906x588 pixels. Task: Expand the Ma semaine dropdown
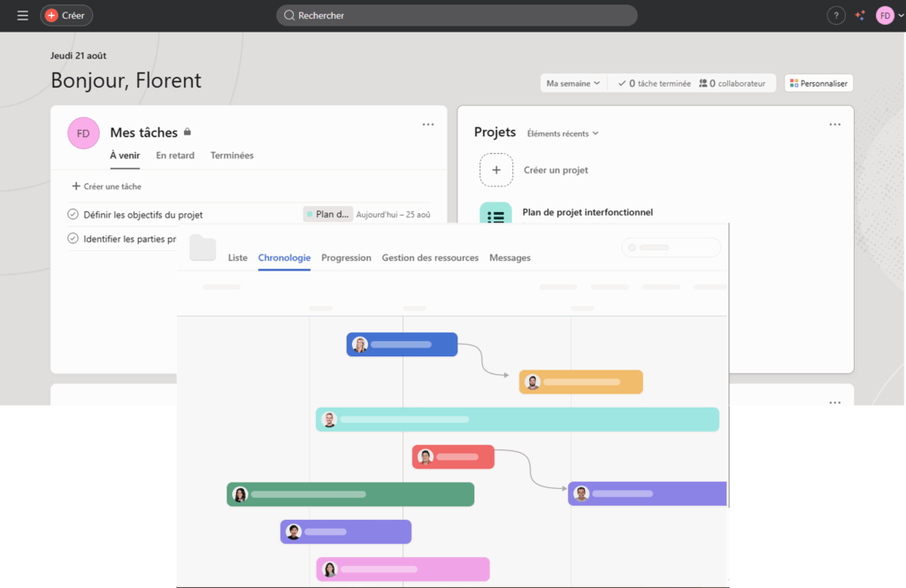(573, 83)
